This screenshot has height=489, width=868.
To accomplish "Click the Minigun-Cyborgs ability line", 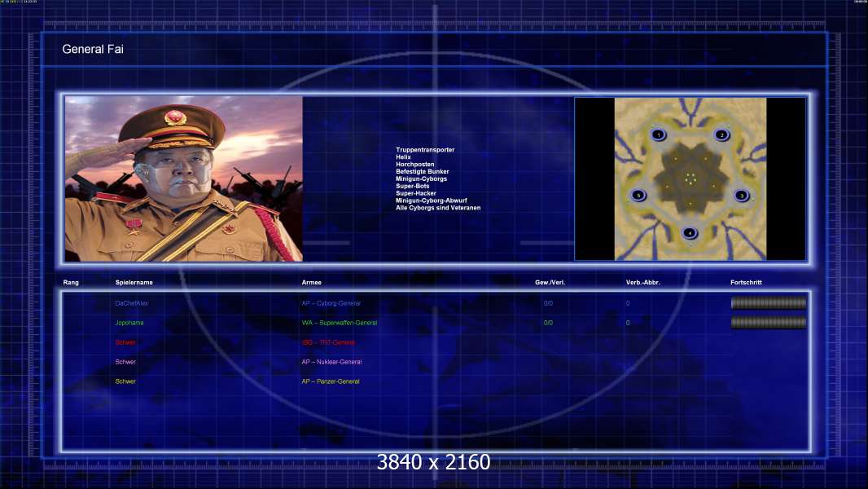I will coord(421,178).
